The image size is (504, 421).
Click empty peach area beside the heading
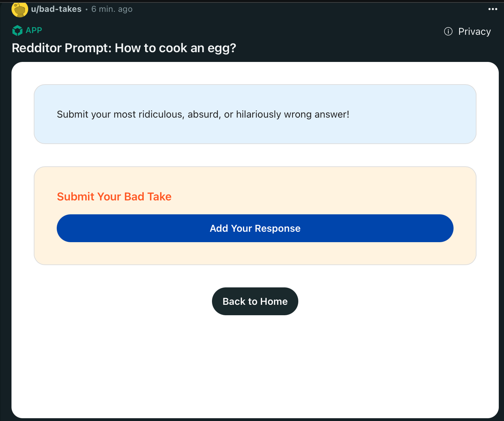313,197
